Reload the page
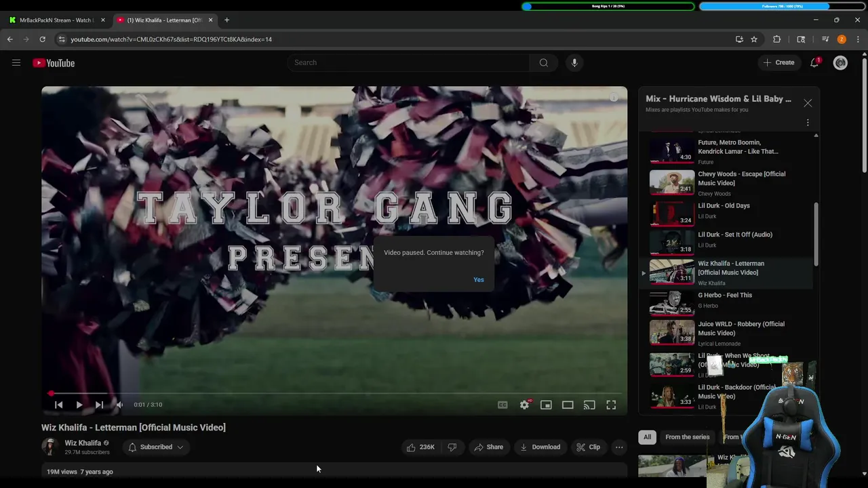The image size is (868, 488). tap(42, 39)
